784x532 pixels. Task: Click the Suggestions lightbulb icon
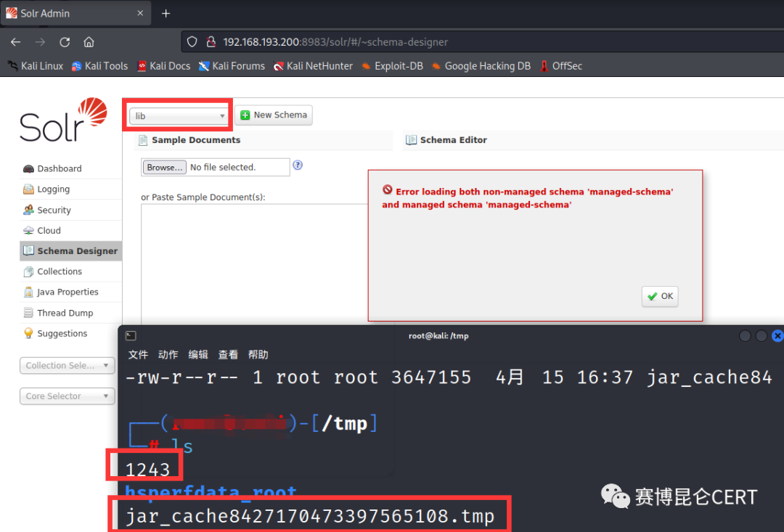pyautogui.click(x=28, y=333)
